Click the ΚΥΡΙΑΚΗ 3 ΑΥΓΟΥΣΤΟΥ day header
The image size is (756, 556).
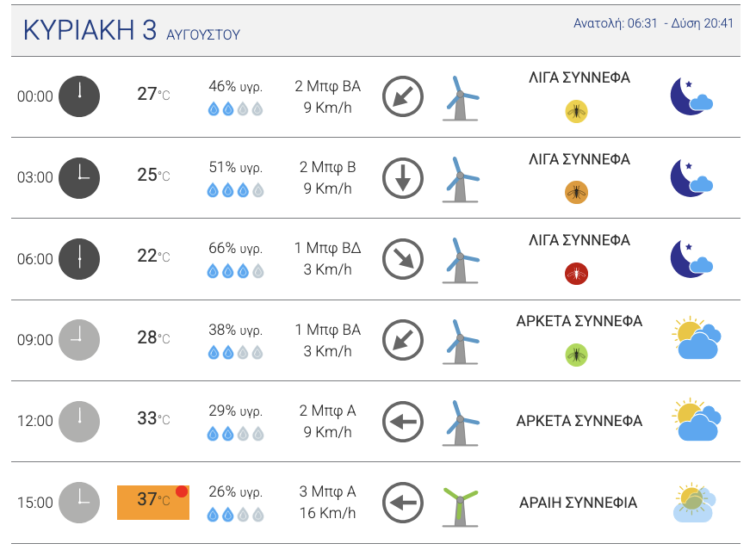(x=132, y=31)
